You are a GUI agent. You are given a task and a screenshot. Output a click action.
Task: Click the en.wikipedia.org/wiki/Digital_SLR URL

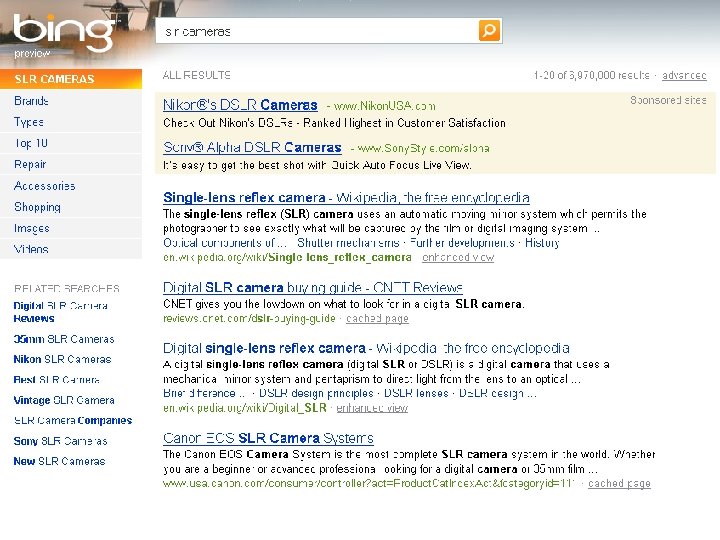tap(245, 408)
